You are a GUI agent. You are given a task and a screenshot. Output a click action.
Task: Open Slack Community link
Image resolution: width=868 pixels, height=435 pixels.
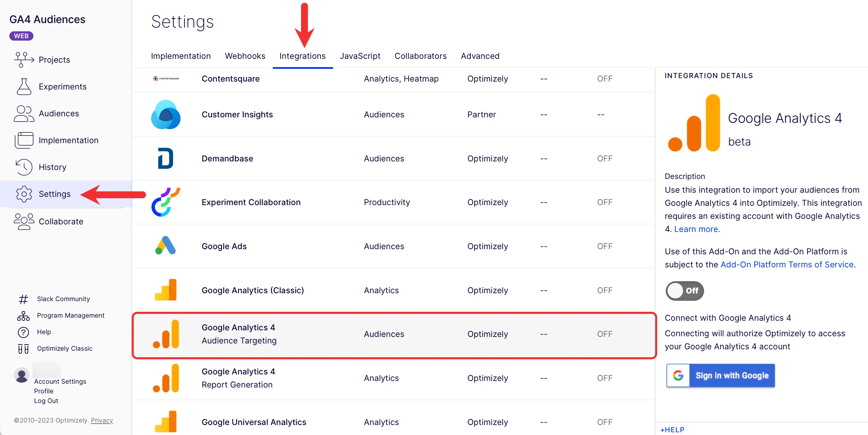click(x=63, y=299)
